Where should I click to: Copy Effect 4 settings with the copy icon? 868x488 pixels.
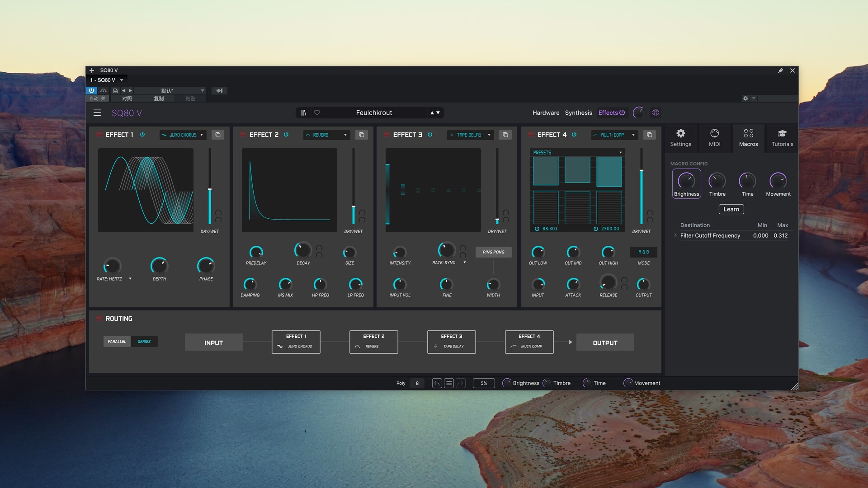click(x=650, y=135)
